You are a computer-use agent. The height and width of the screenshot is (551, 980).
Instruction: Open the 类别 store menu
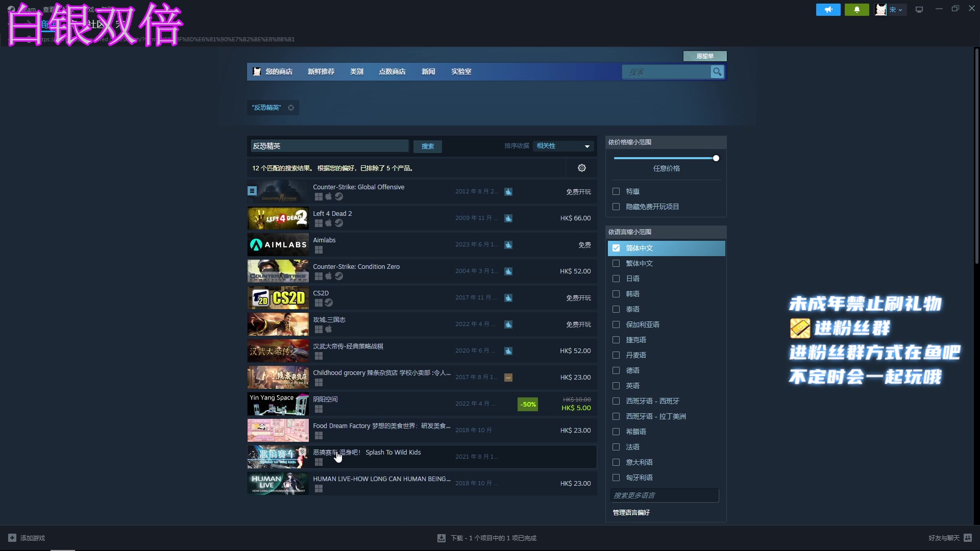tap(356, 72)
